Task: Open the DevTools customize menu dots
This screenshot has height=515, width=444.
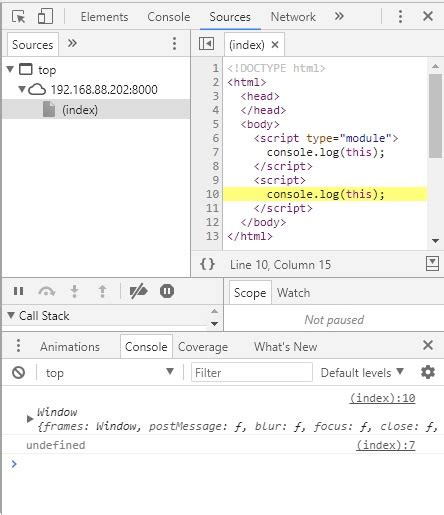Action: (x=400, y=16)
